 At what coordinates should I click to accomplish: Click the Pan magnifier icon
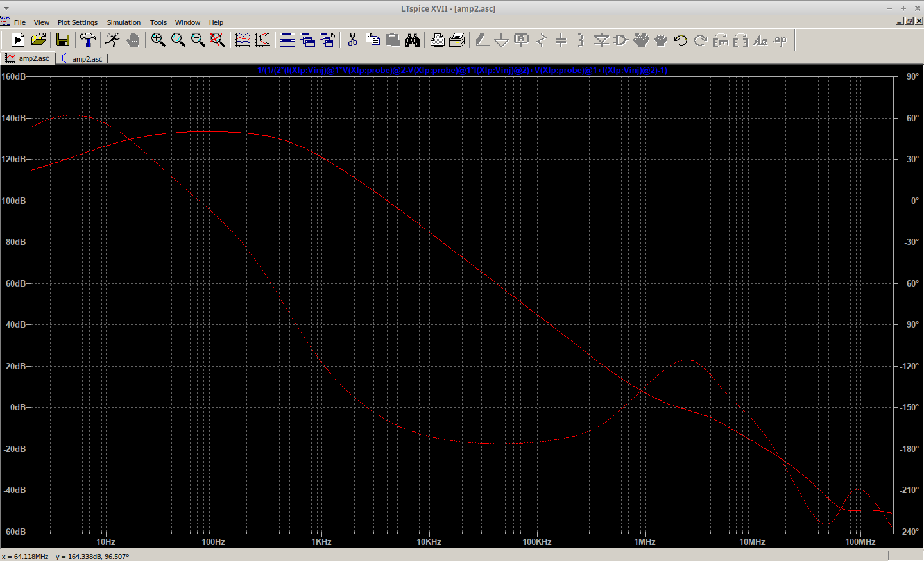(178, 40)
